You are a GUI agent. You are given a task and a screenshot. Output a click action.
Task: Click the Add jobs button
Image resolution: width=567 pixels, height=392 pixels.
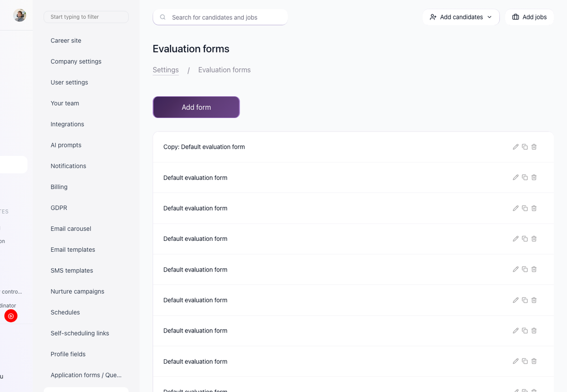pyautogui.click(x=529, y=17)
